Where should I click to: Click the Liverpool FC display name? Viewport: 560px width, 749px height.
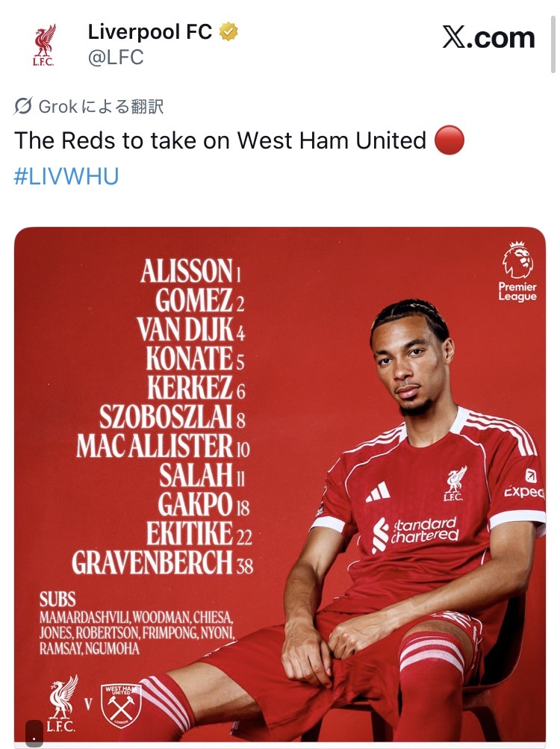150,32
